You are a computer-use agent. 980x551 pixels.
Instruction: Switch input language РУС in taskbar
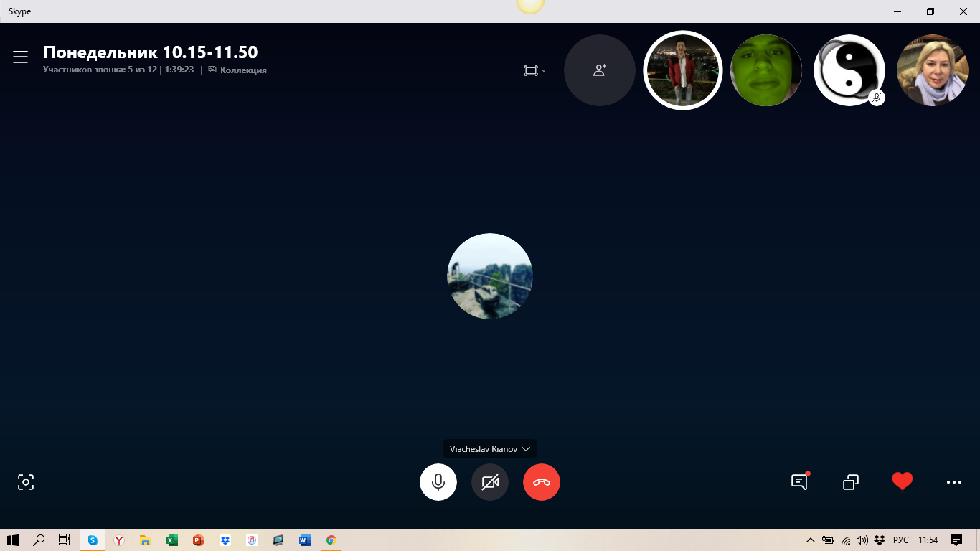point(901,540)
